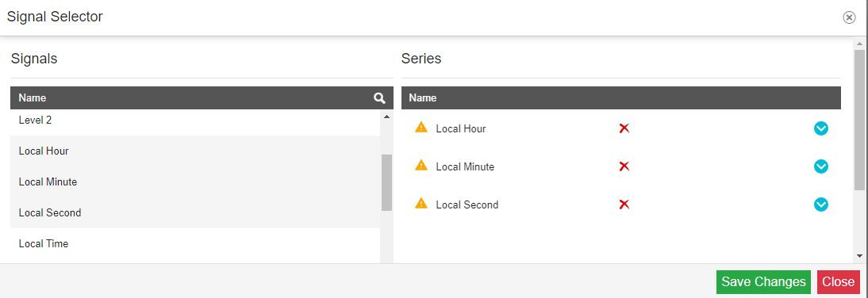Click the dialog scrollbar down arrow

coord(859,256)
